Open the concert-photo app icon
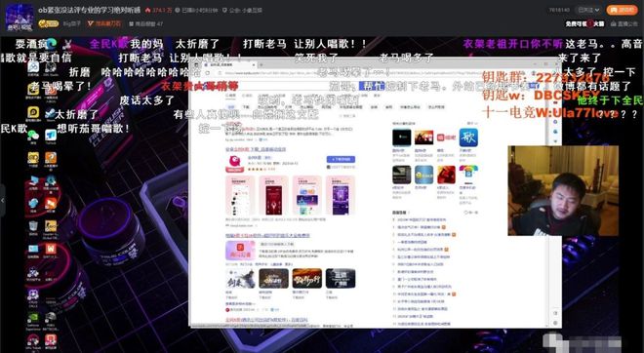The height and width of the screenshot is (353, 644). click(x=423, y=137)
